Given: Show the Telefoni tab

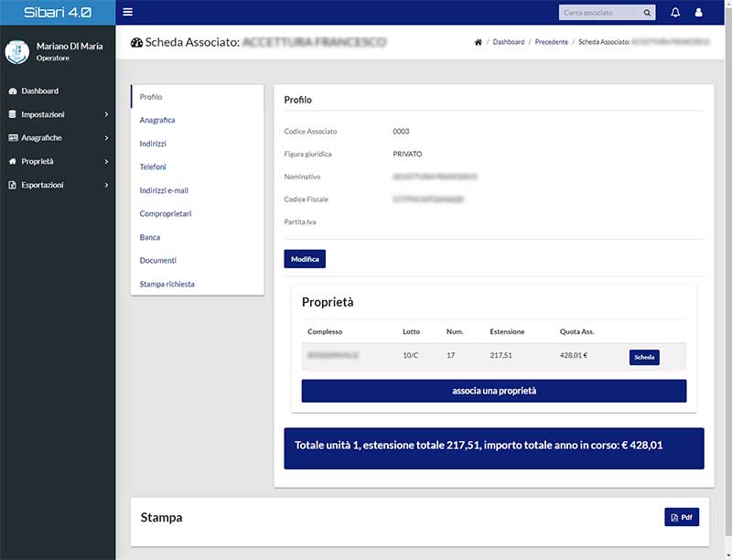Looking at the screenshot, I should click(198, 167).
